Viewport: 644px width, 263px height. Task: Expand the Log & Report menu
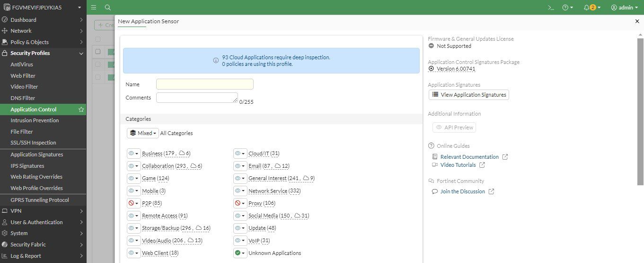click(43, 256)
